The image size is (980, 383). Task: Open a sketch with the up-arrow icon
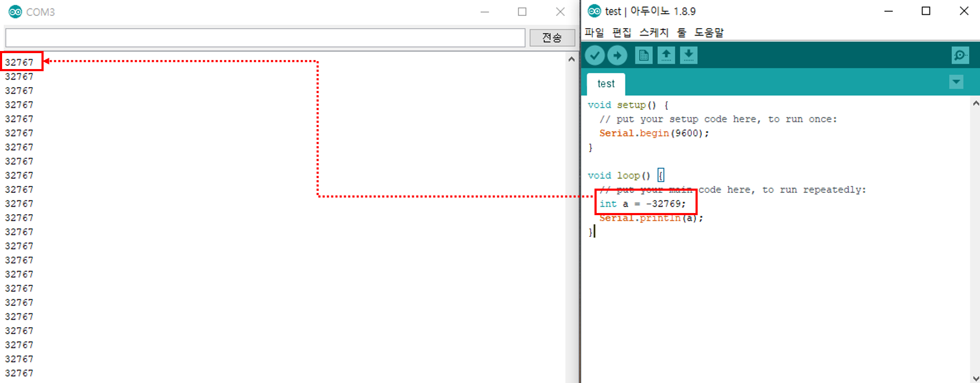[x=666, y=55]
